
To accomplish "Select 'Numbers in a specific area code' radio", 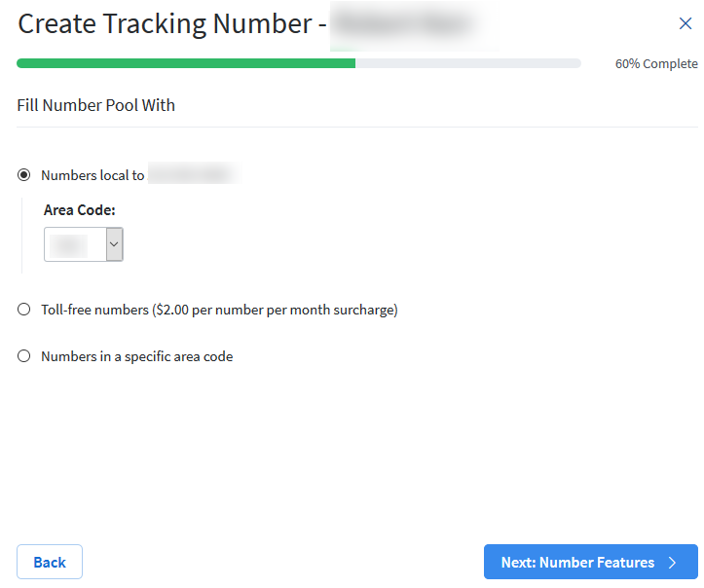I will coord(24,356).
